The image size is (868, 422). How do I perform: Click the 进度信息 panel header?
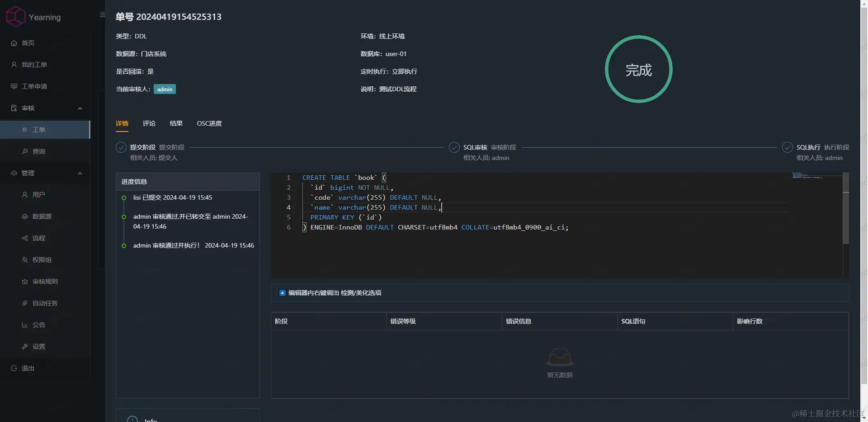(188, 182)
